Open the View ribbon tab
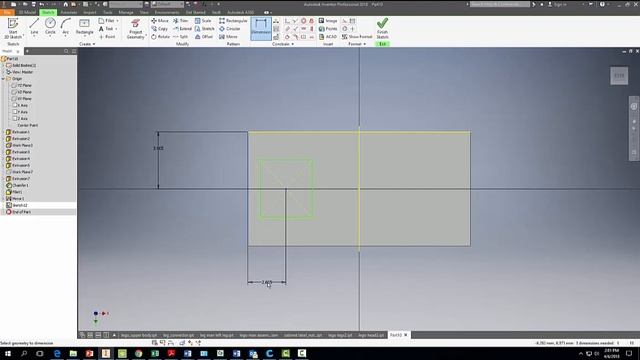 144,12
